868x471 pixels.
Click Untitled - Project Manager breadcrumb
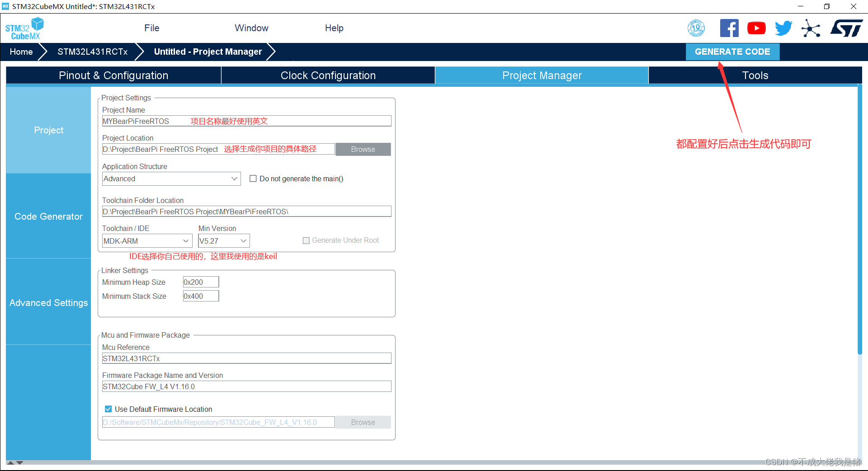click(208, 52)
